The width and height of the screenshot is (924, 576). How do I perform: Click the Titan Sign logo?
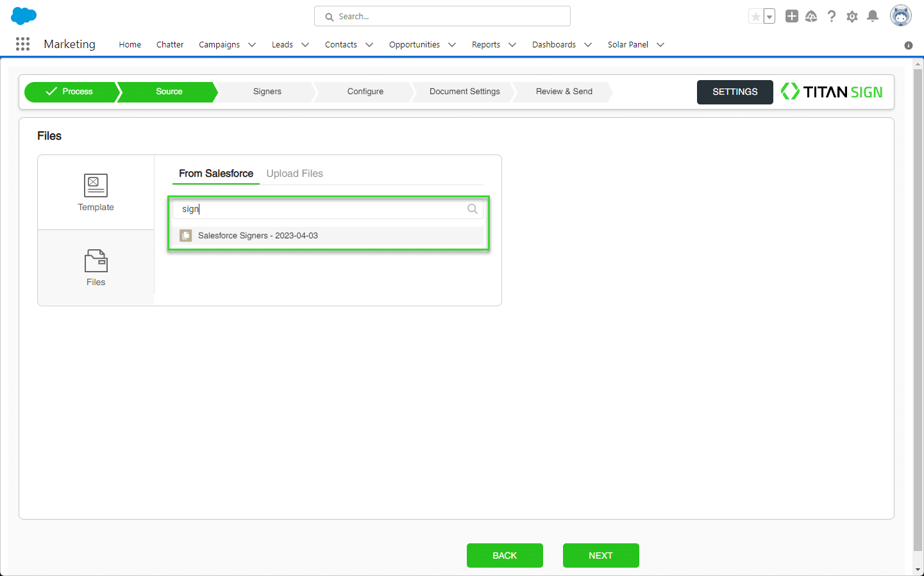(x=832, y=92)
